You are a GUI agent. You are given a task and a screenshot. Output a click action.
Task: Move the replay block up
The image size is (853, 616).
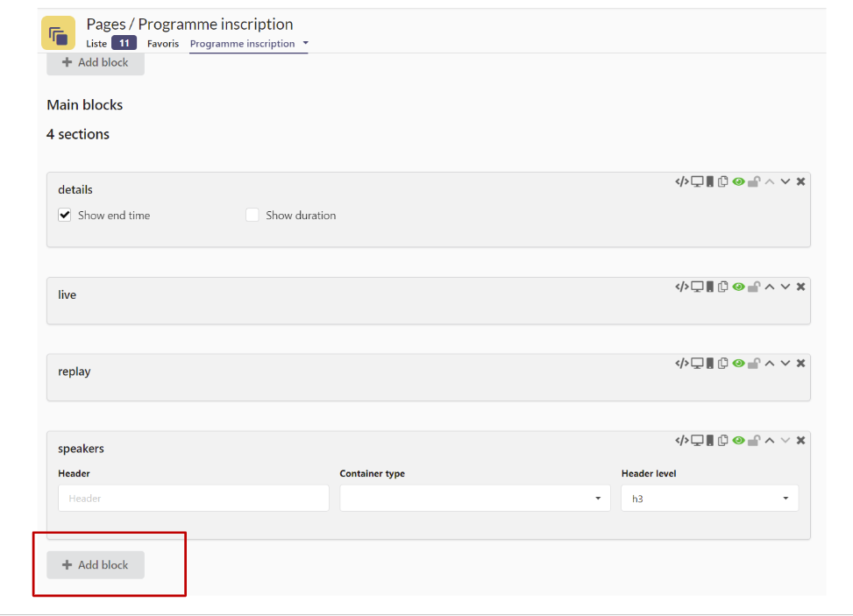point(769,363)
